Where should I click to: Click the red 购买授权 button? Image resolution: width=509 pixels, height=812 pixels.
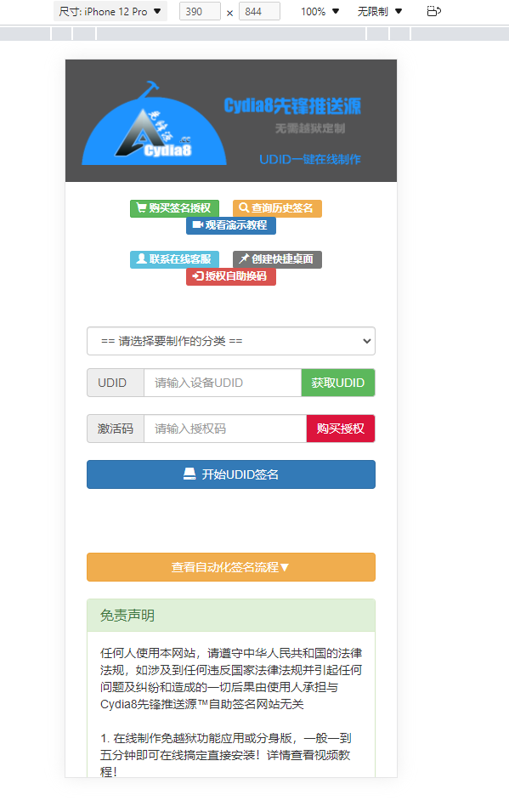tap(341, 429)
